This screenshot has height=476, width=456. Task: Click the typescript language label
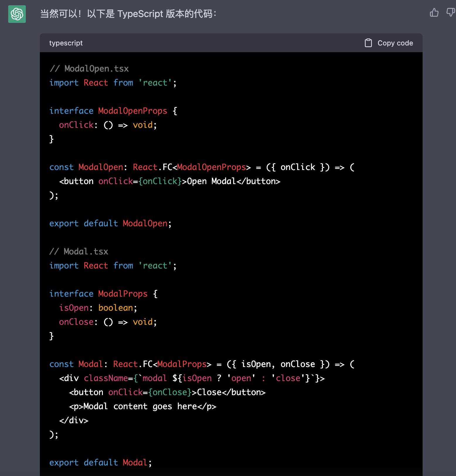click(x=66, y=43)
